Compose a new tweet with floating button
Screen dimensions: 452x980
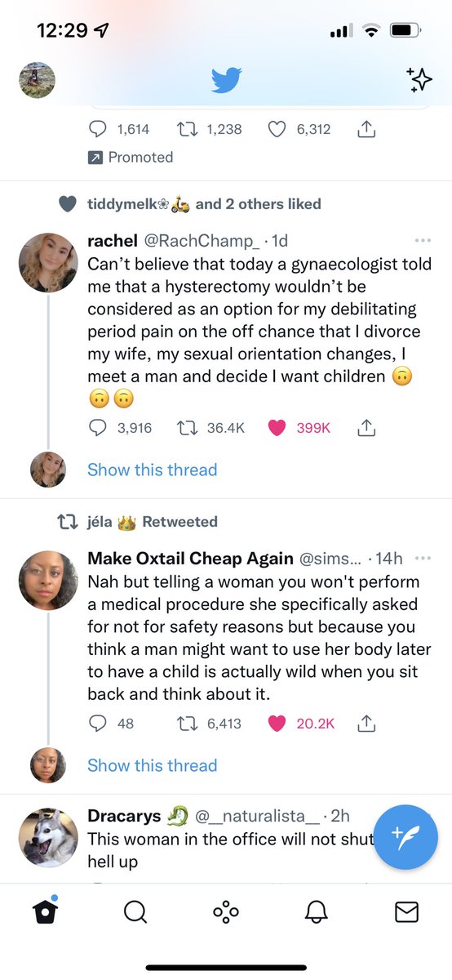click(x=405, y=835)
